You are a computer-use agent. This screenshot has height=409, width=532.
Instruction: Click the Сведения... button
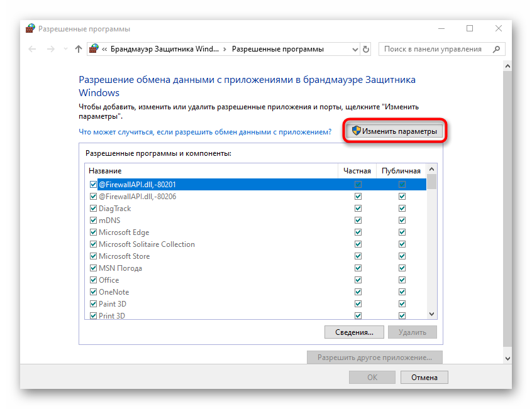354,332
